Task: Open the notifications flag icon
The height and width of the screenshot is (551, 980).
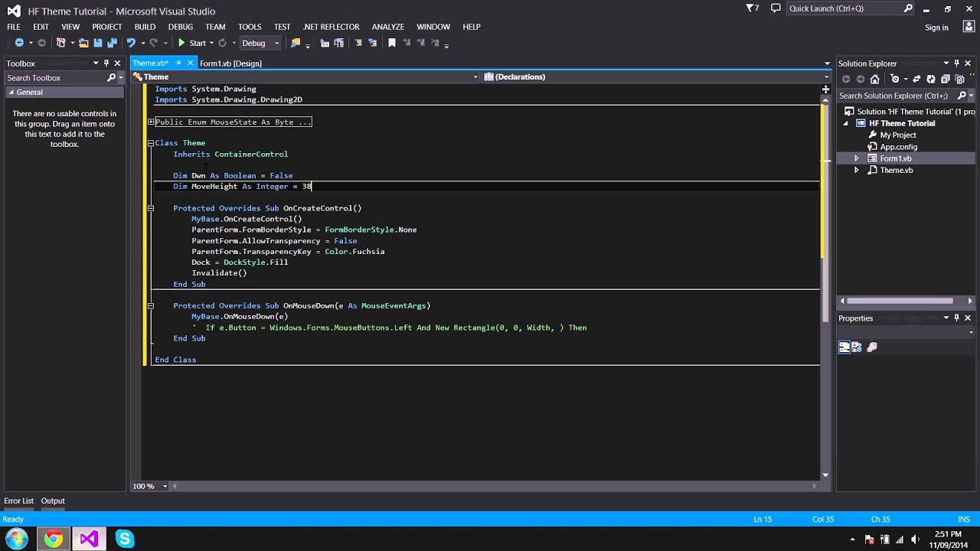Action: tap(752, 8)
